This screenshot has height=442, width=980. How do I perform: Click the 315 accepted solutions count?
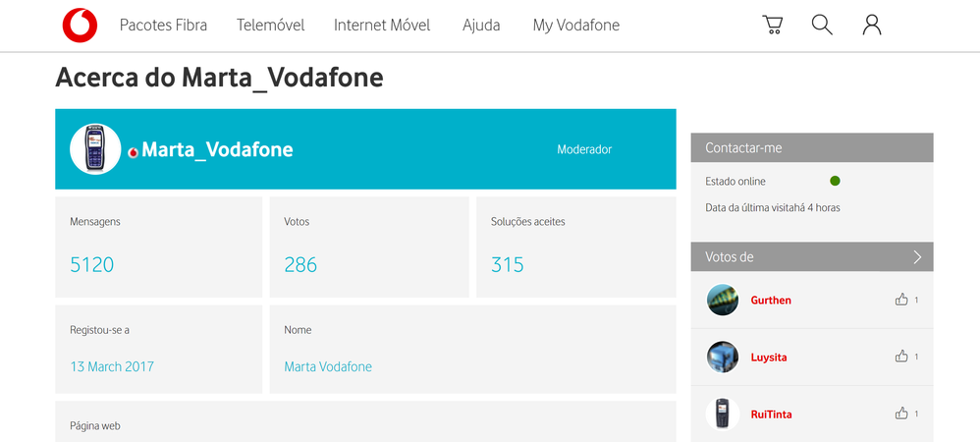[508, 264]
